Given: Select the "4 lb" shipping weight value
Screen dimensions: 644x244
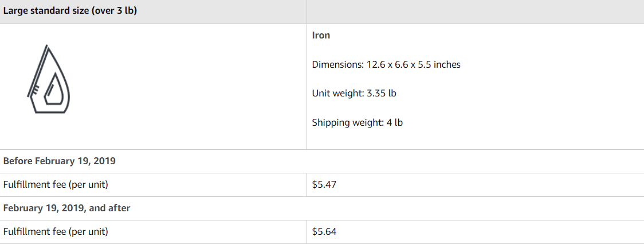Looking at the screenshot, I should click(x=394, y=122).
